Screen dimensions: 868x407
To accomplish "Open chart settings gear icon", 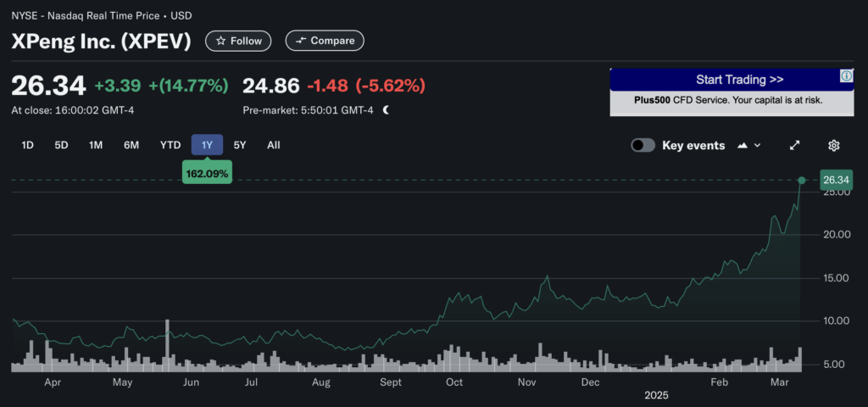I will pos(833,145).
